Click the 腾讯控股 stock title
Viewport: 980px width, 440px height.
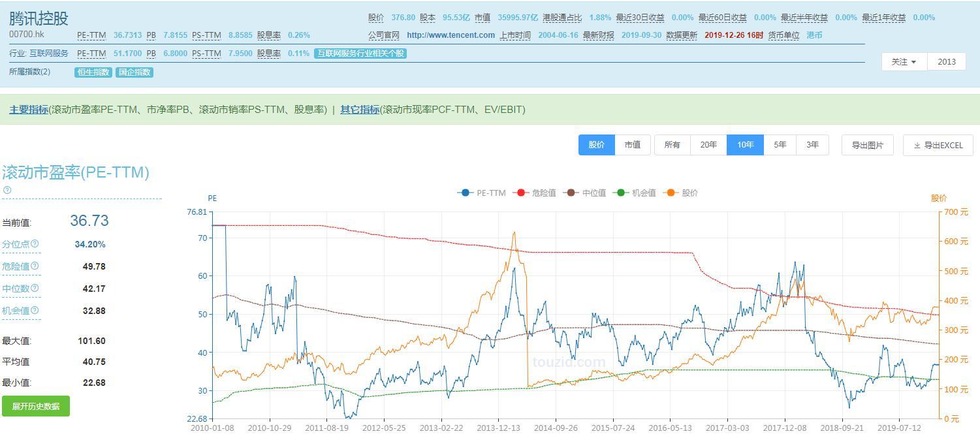[39, 18]
